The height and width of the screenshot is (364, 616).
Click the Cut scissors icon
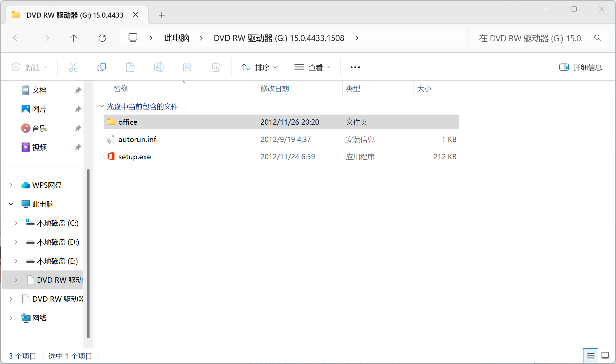(73, 67)
